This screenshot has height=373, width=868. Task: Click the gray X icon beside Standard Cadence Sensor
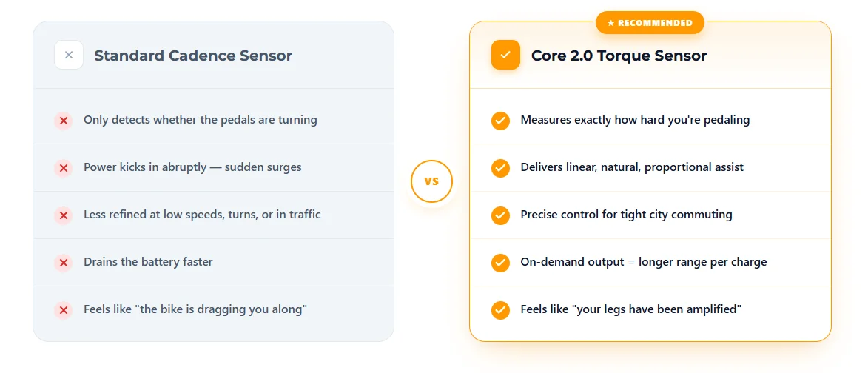click(69, 55)
